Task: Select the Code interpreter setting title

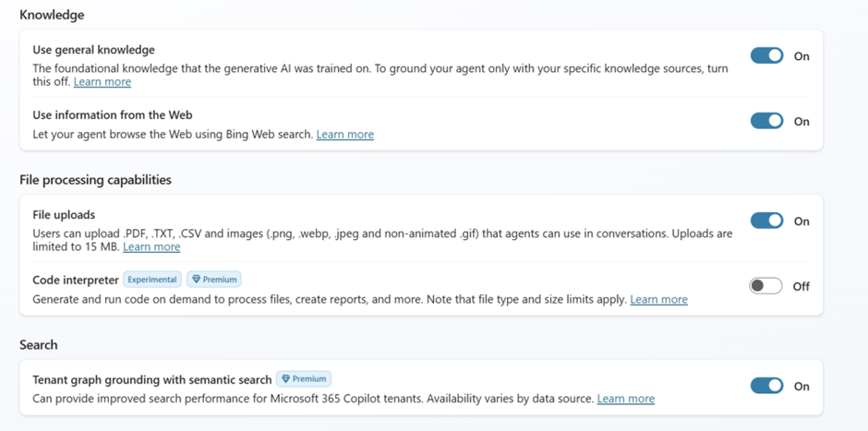Action: [x=76, y=280]
